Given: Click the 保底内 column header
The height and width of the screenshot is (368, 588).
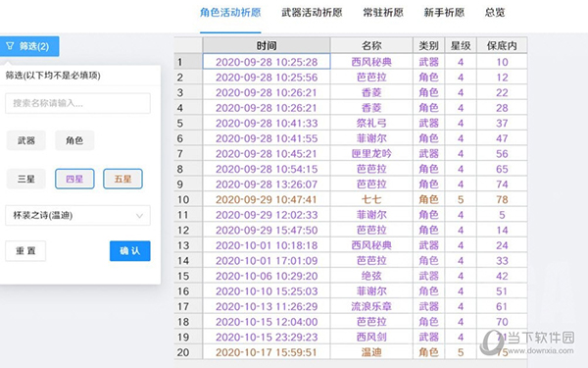Looking at the screenshot, I should (502, 45).
